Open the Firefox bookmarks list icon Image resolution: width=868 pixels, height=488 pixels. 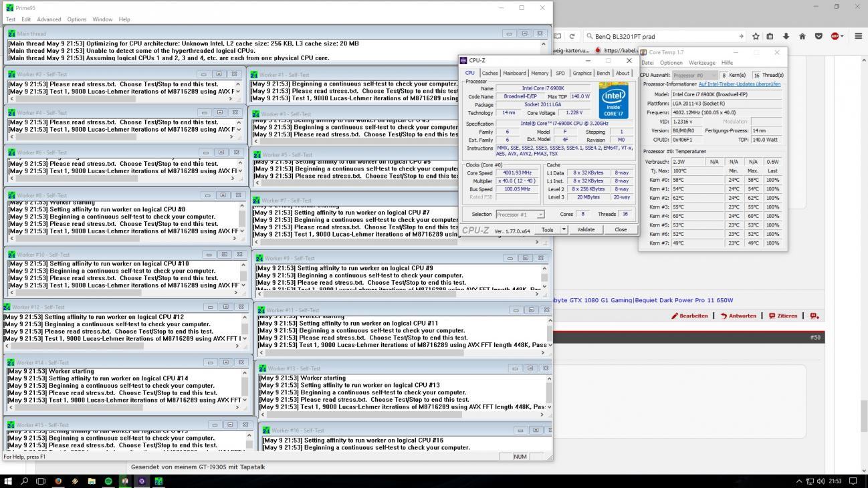click(770, 37)
